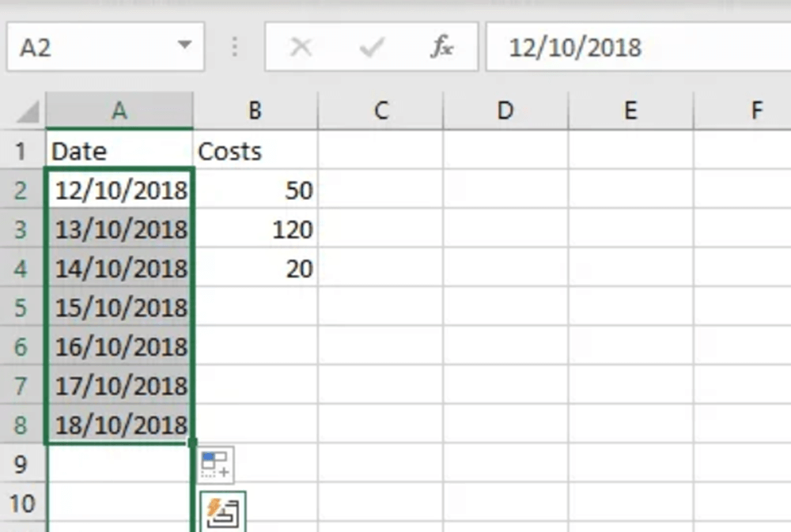Click the cell showing 15/10/2018
This screenshot has height=532, width=791.
(x=119, y=307)
